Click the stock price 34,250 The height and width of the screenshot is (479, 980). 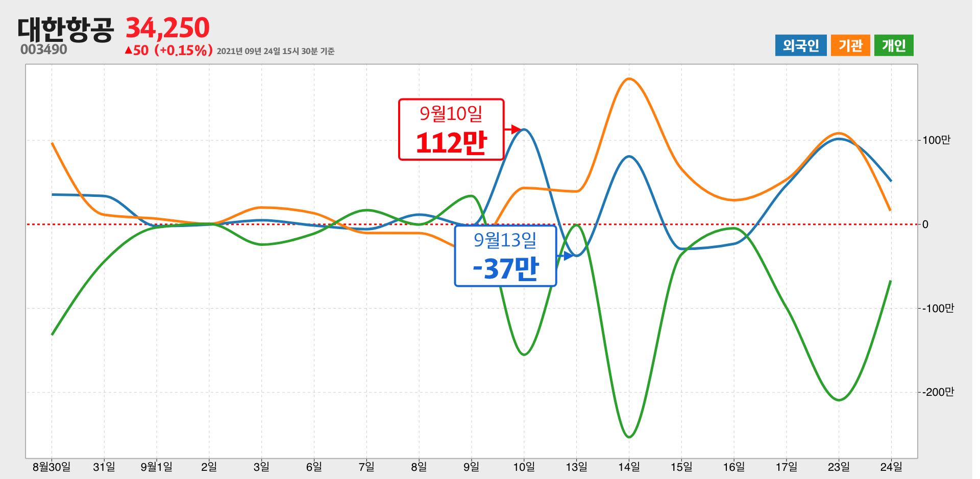pos(167,28)
